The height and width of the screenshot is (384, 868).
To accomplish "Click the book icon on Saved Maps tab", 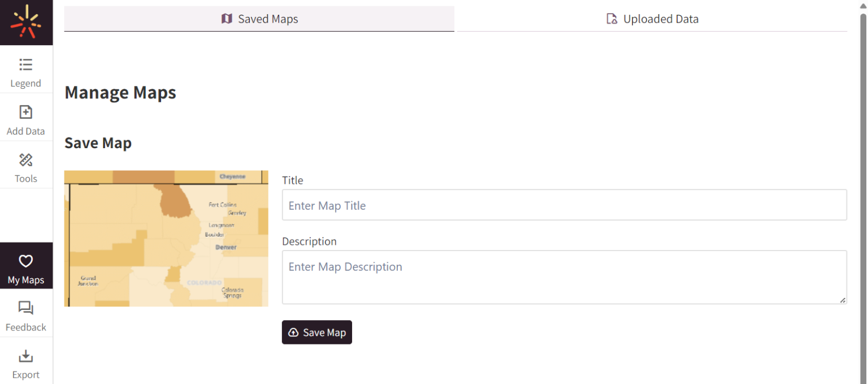I will pos(226,18).
